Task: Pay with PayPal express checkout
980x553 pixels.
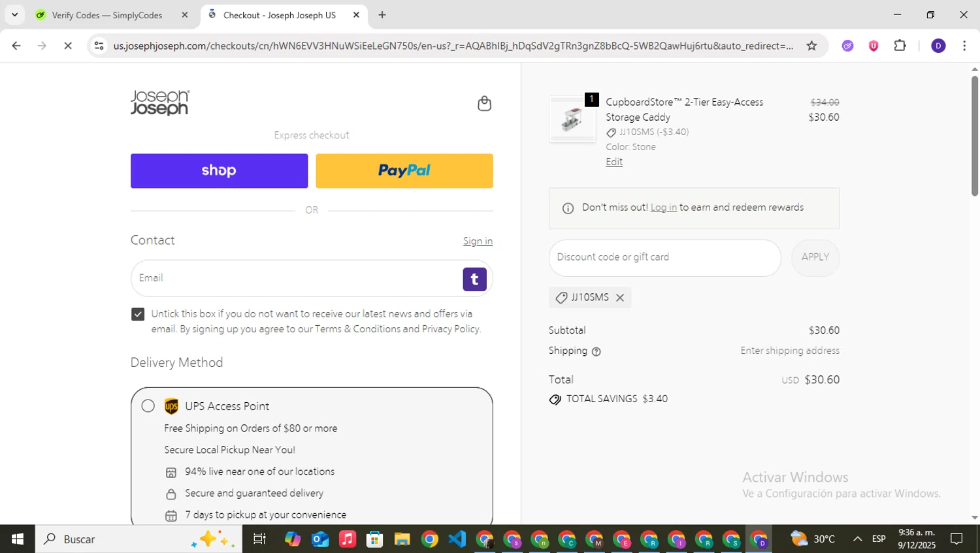Action: click(x=404, y=171)
